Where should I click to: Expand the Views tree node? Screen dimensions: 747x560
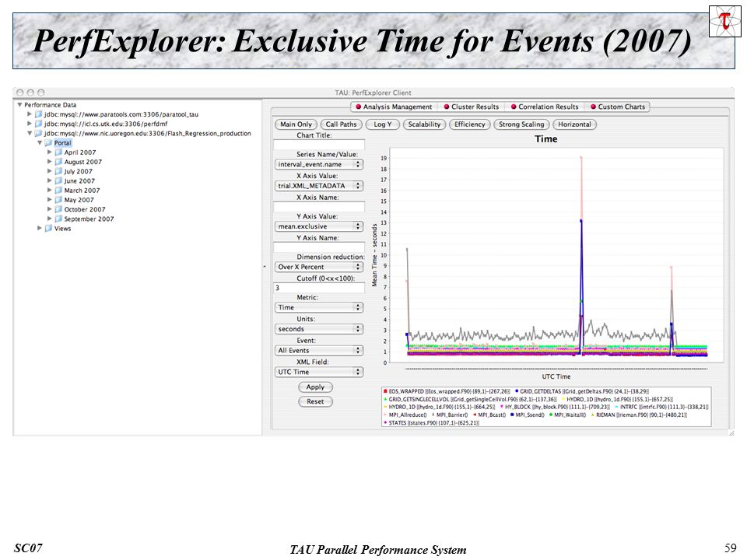pyautogui.click(x=40, y=229)
